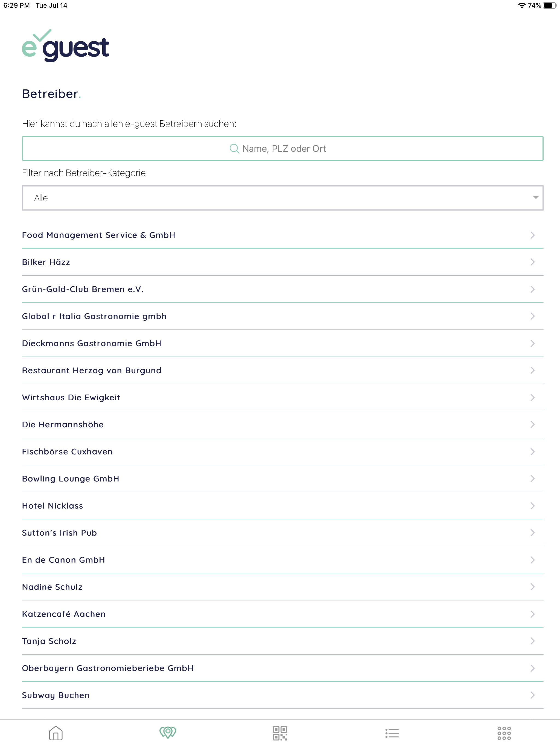Viewport: 560px width, 747px height.
Task: Expand the Fischbörse Cuxhaven chevron
Action: coord(533,451)
